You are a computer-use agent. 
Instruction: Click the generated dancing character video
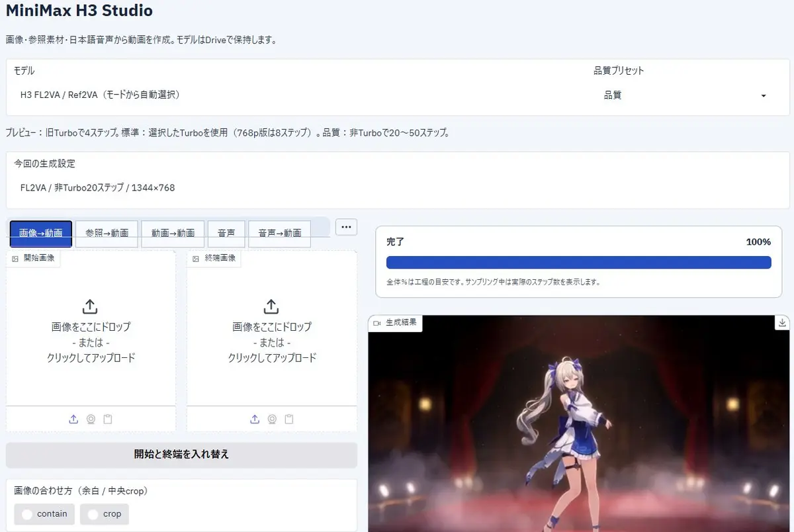coord(579,423)
